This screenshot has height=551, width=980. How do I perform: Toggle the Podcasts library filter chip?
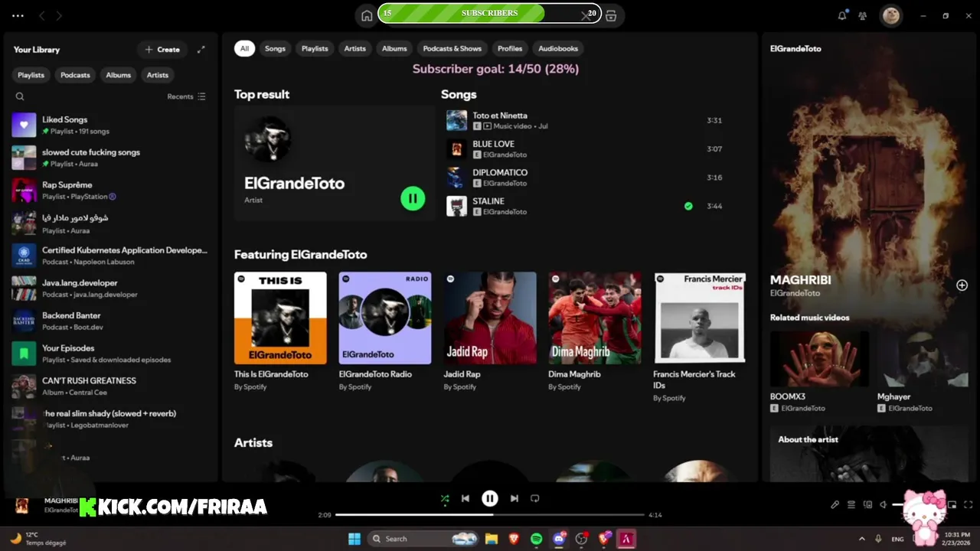75,75
